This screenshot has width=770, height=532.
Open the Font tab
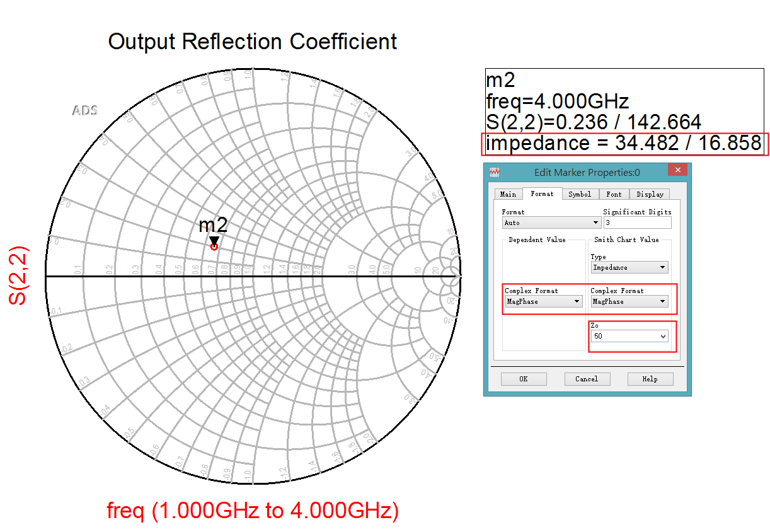click(x=614, y=194)
